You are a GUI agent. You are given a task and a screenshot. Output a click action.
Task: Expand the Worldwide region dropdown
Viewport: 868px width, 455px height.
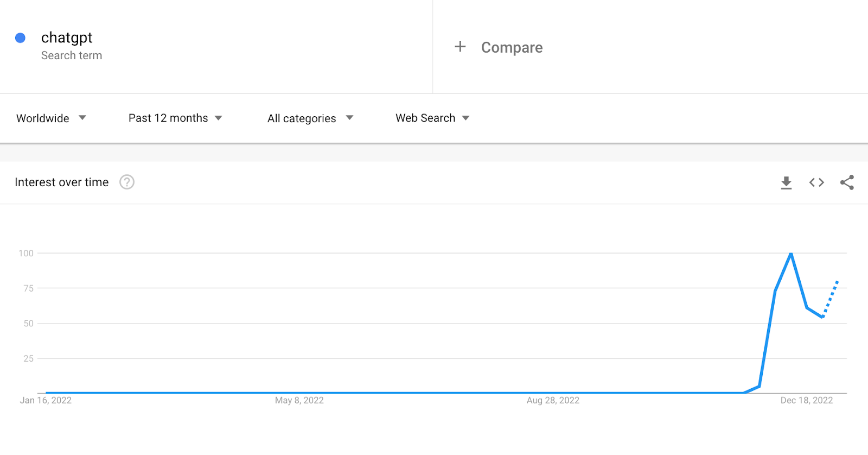pos(52,118)
